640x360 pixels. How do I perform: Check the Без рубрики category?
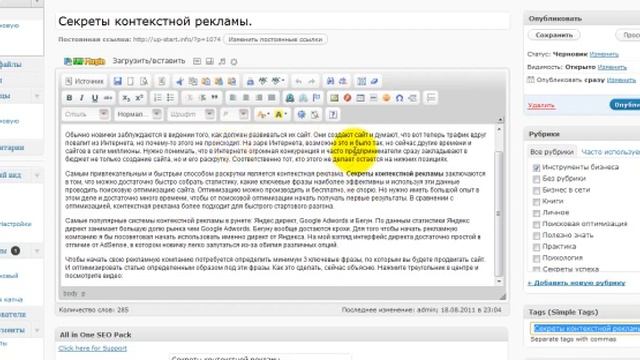pyautogui.click(x=536, y=179)
